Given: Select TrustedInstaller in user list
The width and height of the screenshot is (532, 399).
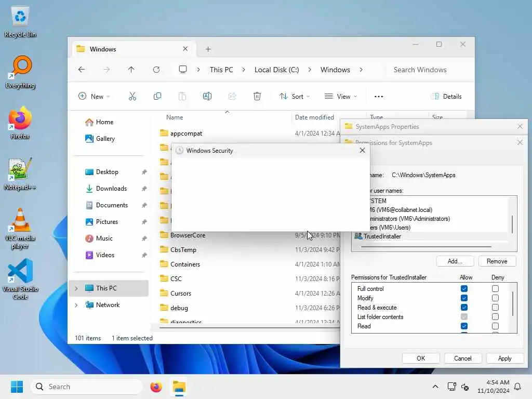Looking at the screenshot, I should pos(382,236).
